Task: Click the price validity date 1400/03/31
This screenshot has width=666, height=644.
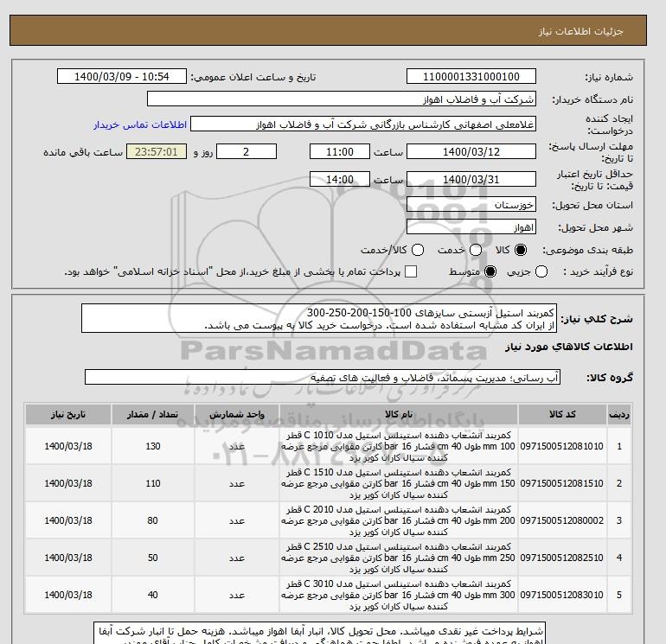Action: click(471, 179)
